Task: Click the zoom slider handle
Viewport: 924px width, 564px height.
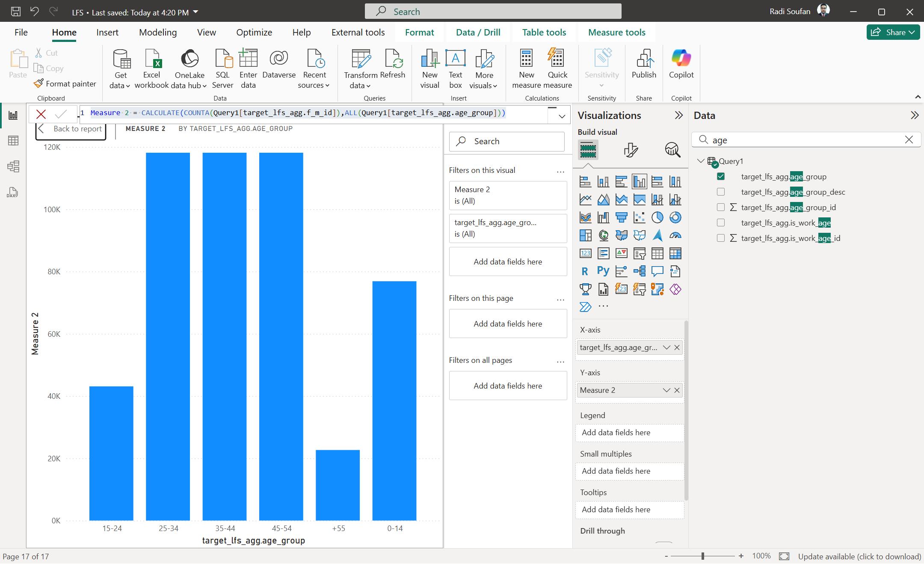Action: pyautogui.click(x=703, y=556)
